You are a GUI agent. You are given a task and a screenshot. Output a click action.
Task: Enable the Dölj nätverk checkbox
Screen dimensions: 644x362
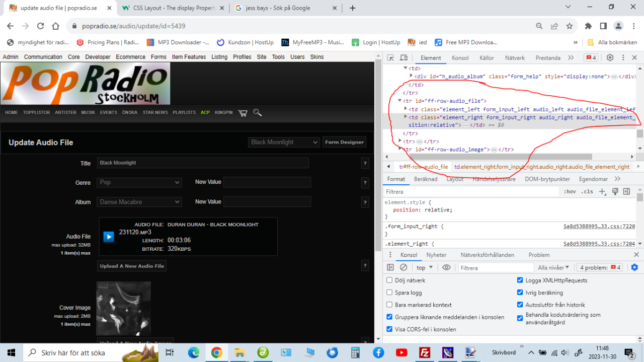coord(389,280)
